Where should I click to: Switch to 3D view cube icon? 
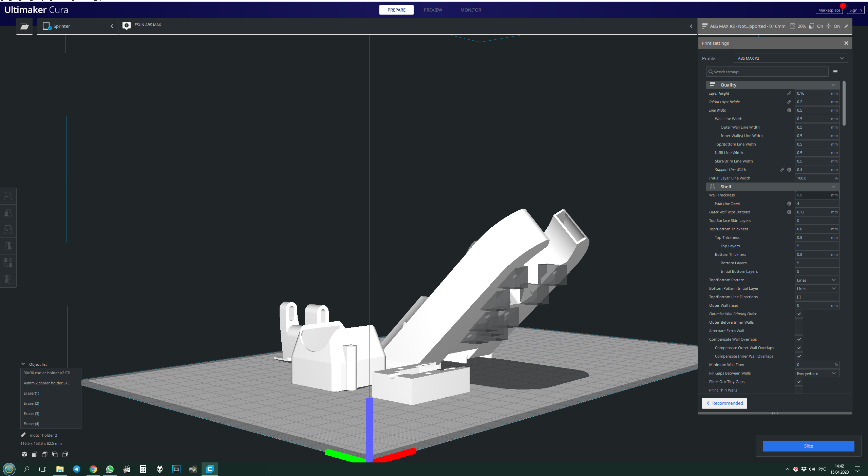pos(24,454)
